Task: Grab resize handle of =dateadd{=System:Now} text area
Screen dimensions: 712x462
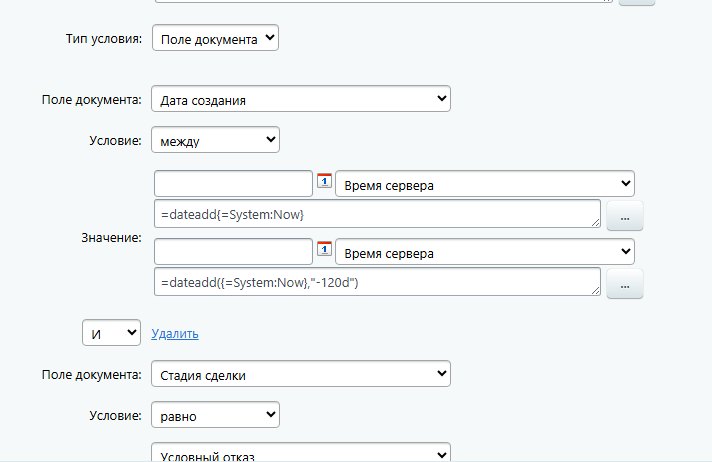Action: click(596, 224)
